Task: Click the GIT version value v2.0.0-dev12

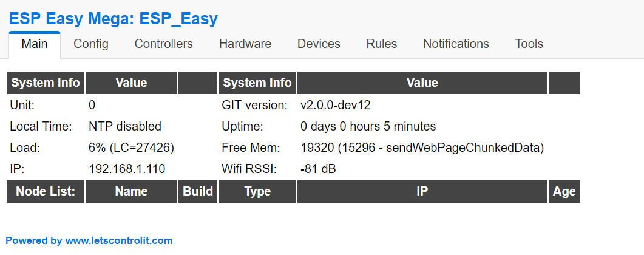Action: 335,105
